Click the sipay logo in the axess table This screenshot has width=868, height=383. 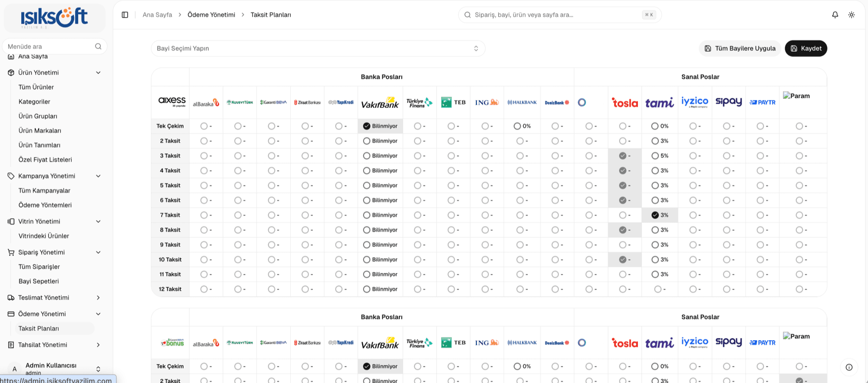(729, 102)
